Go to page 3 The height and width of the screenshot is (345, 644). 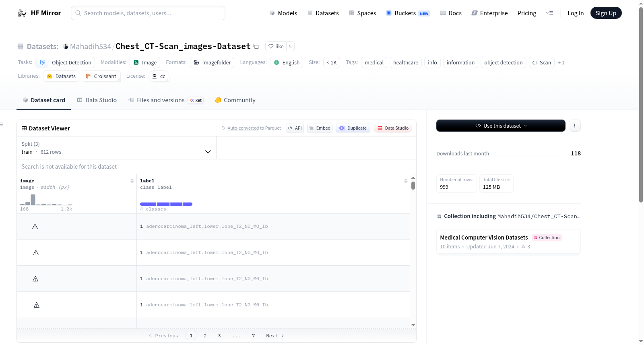(x=219, y=336)
